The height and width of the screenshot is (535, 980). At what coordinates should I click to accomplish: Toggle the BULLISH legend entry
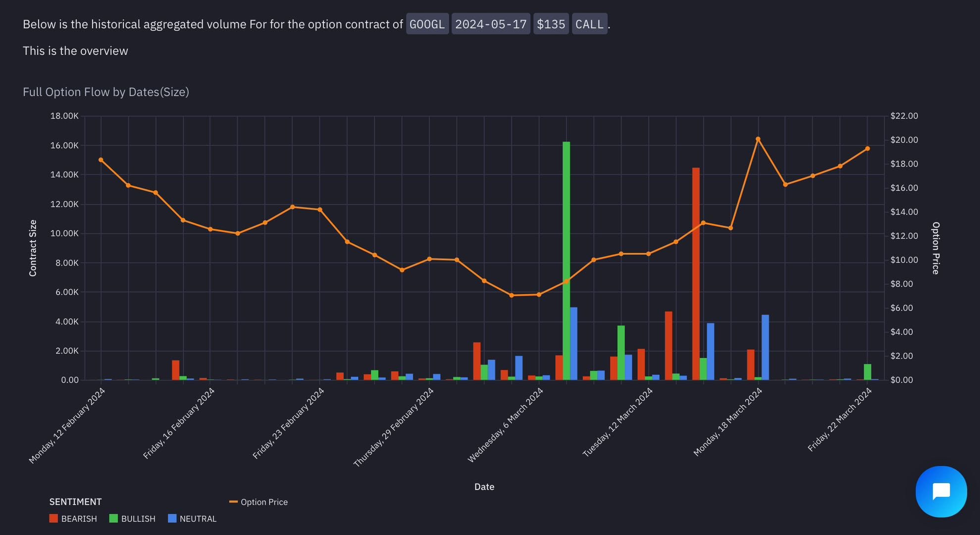point(138,519)
